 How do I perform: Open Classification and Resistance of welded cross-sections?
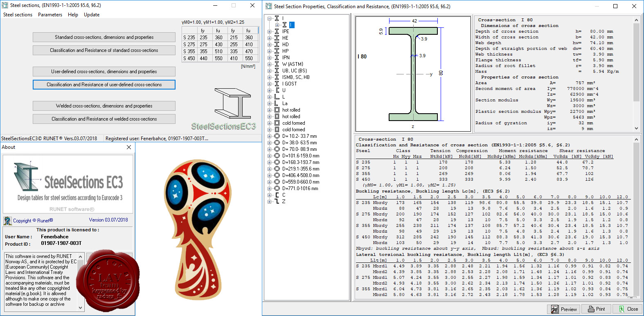[104, 119]
